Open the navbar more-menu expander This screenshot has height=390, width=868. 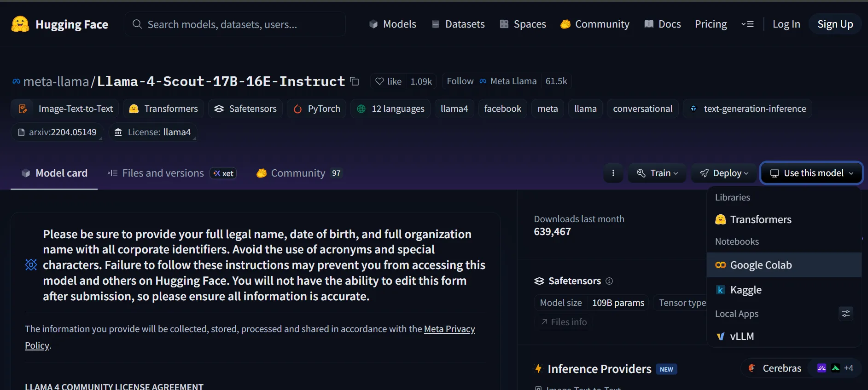tap(747, 24)
